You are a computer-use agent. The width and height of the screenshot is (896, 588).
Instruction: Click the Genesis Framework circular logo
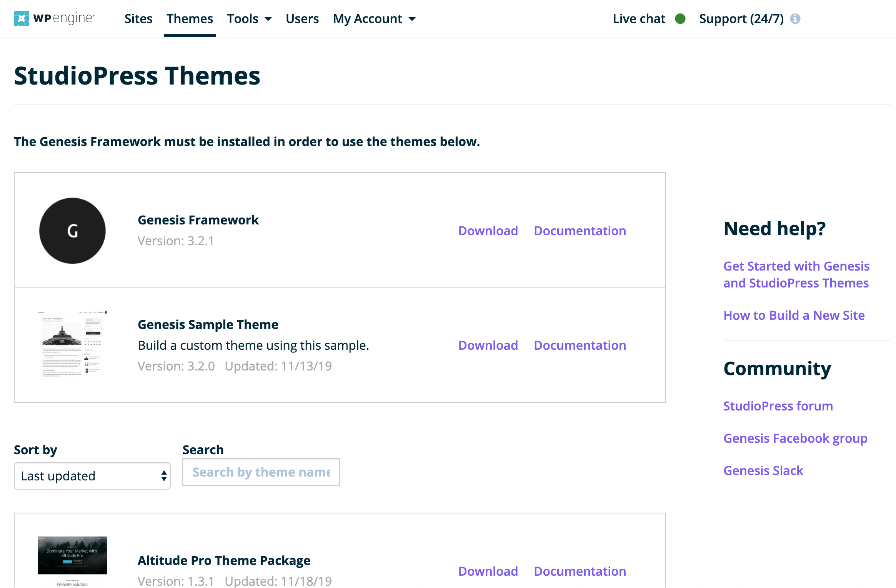(x=72, y=231)
